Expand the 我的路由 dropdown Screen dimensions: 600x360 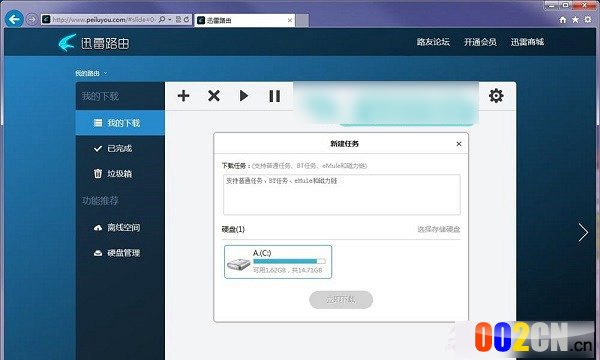pos(91,73)
